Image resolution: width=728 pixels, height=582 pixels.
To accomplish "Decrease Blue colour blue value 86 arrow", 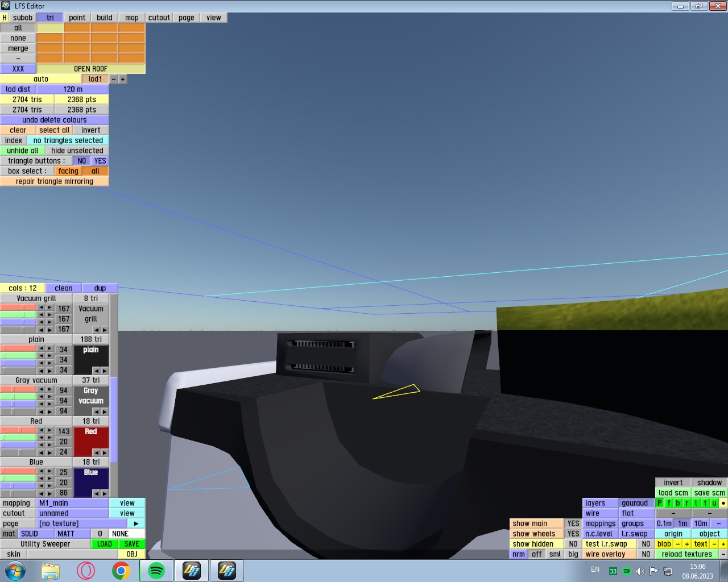I will (41, 493).
